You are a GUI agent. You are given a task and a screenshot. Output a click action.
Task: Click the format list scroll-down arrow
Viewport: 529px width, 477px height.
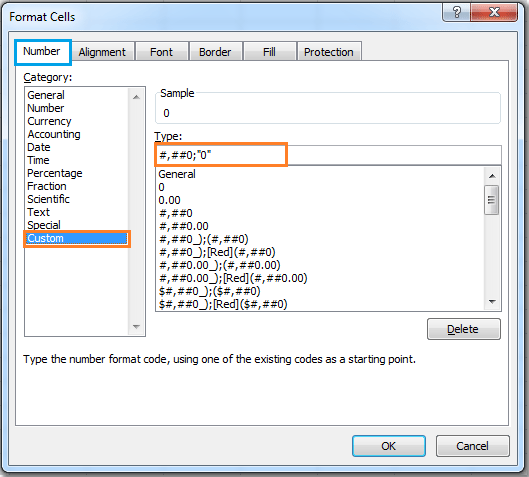[492, 302]
